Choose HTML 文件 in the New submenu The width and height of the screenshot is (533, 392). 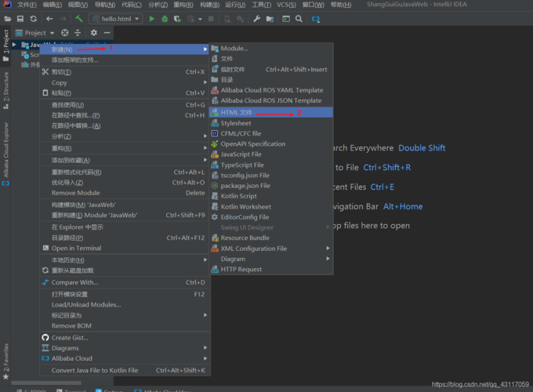271,113
